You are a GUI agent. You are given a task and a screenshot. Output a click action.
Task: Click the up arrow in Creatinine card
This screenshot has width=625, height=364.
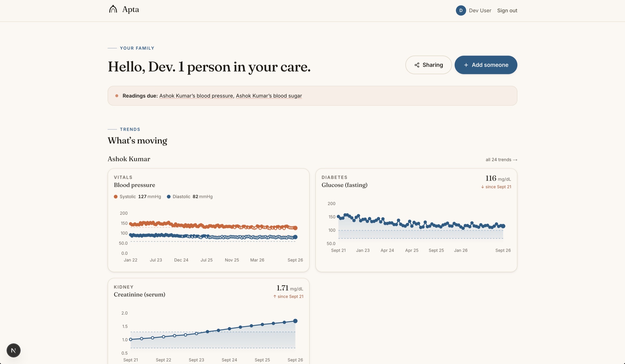[x=275, y=297]
